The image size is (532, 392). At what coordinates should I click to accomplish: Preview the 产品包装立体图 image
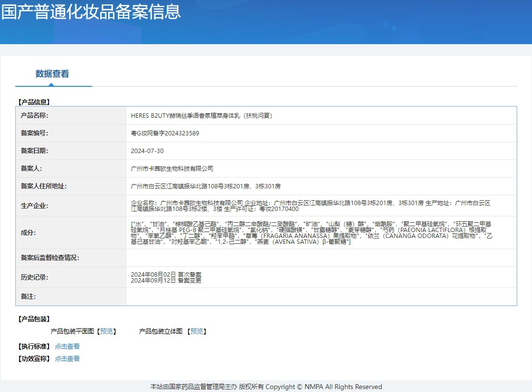(197, 331)
